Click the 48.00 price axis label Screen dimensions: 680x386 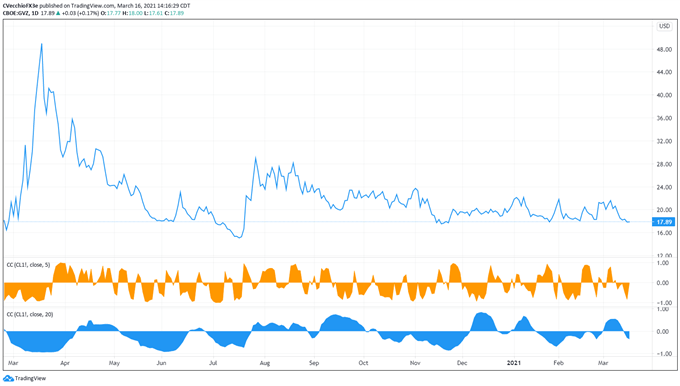(664, 50)
